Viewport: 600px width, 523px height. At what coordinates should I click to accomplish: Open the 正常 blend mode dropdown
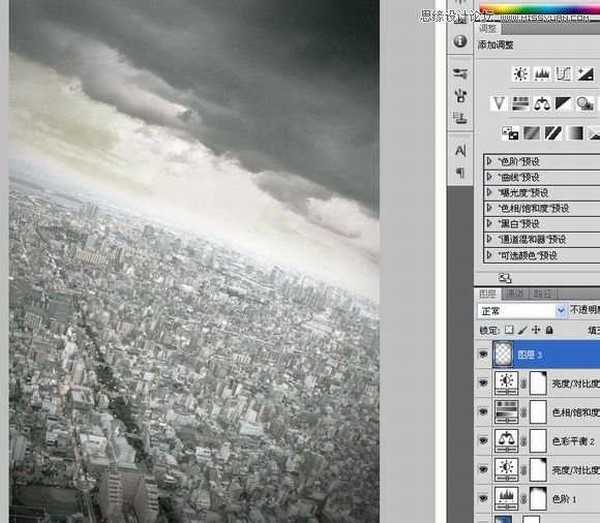click(x=518, y=311)
